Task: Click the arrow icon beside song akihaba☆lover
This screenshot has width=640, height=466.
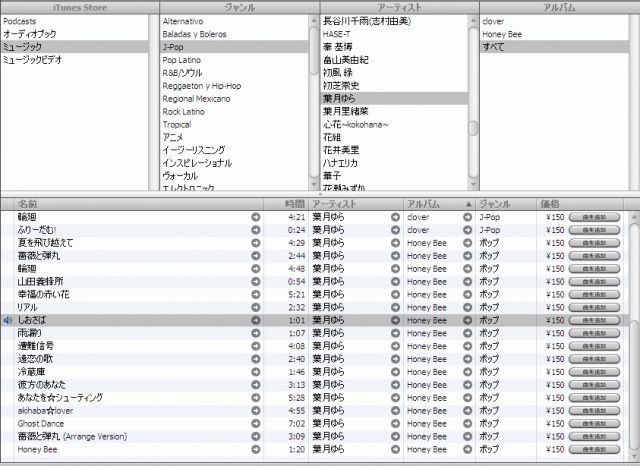Action: 256,411
